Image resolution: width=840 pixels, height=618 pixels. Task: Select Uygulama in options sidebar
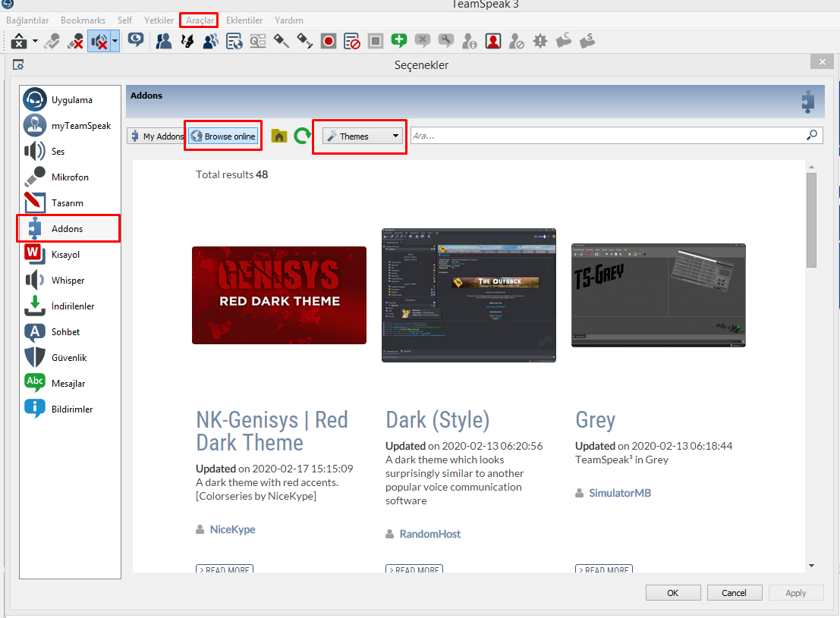(70, 99)
